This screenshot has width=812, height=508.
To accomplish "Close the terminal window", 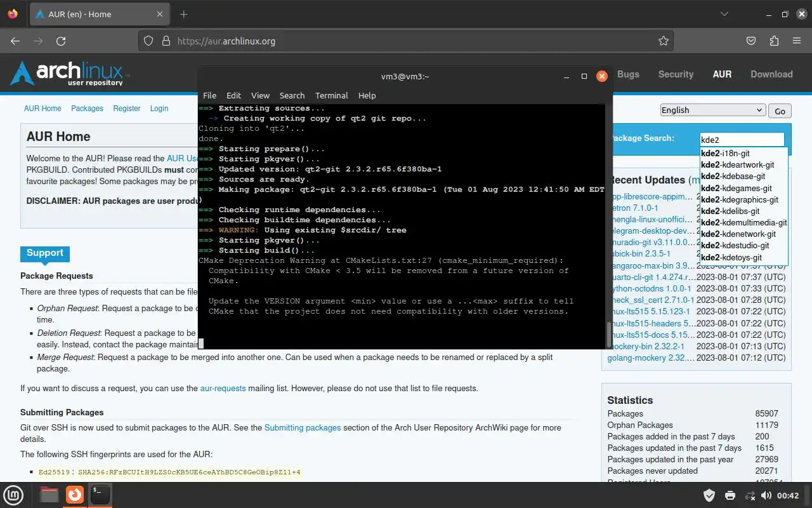I will tap(602, 76).
